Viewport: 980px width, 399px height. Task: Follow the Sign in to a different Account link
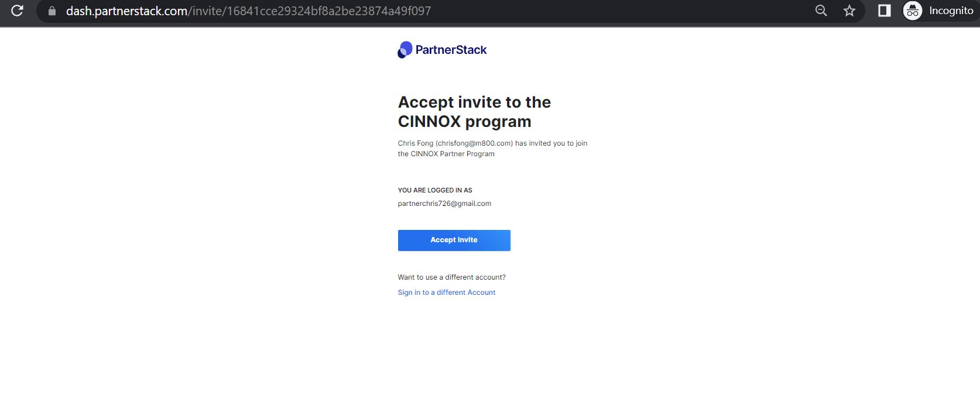coord(447,293)
